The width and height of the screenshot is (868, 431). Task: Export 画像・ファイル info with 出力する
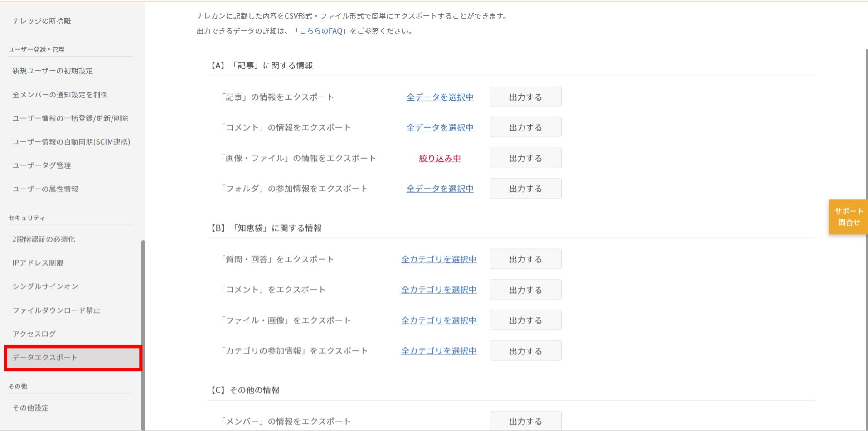525,158
